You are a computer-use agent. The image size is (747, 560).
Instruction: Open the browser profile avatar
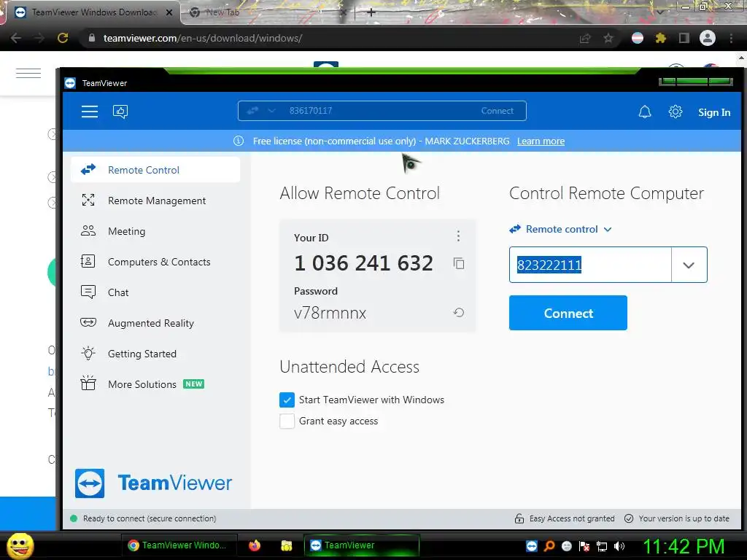[708, 38]
